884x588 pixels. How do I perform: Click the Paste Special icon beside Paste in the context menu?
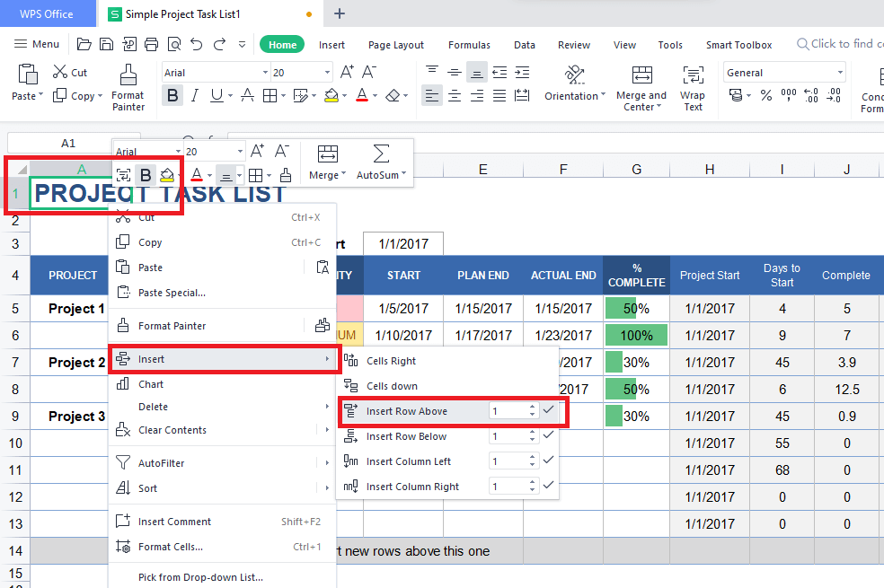click(323, 268)
